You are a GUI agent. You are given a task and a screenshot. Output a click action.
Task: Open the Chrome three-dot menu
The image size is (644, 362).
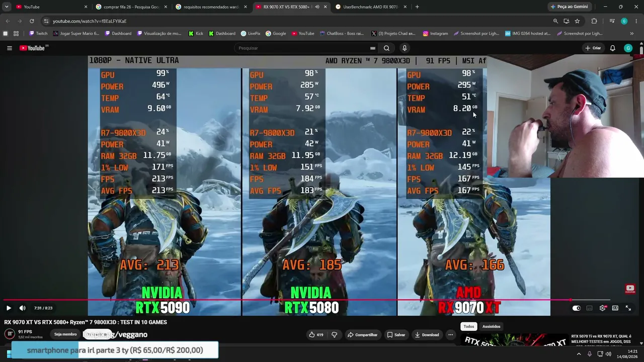(x=636, y=21)
